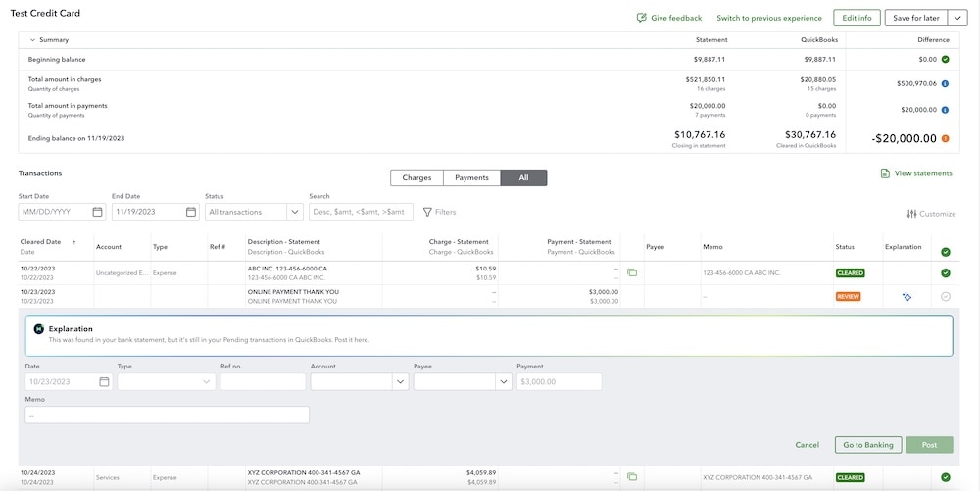Click the Edit info button
980x491 pixels.
[x=857, y=18]
